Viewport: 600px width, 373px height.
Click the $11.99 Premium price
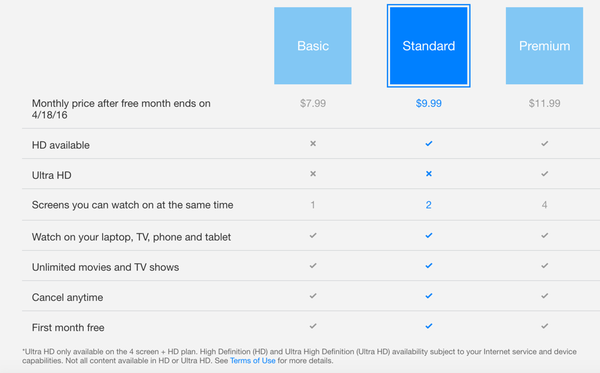tap(545, 103)
